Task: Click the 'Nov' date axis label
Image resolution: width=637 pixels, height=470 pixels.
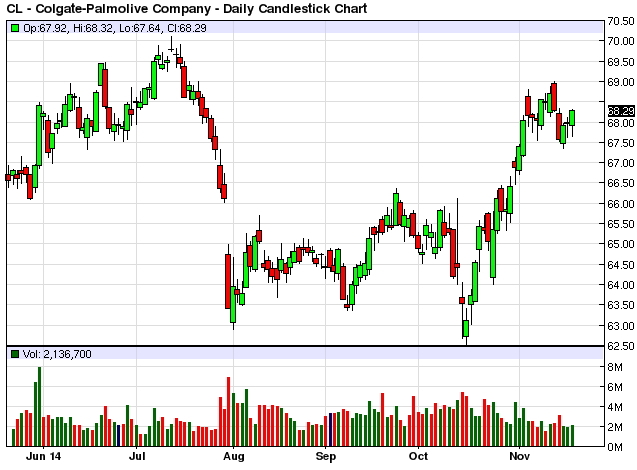Action: tap(520, 456)
